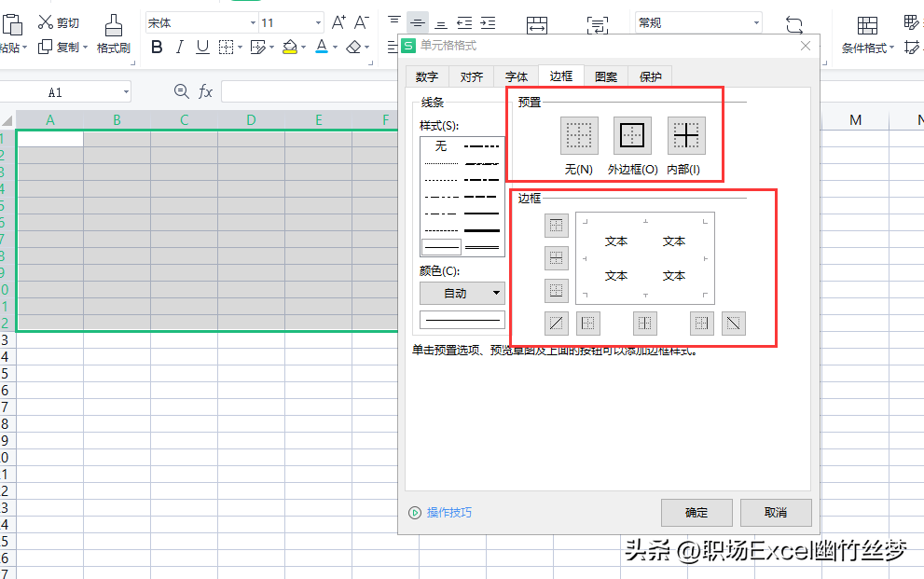Screen dimensions: 924x579
Task: Open the font name dropdown 宋体
Action: (253, 23)
